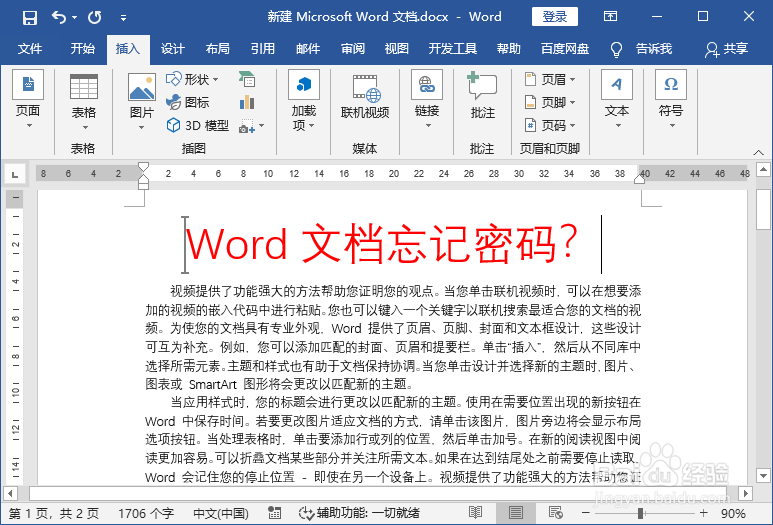Viewport: 773px width, 525px height.
Task: Click the right indent marker on ruler
Action: pos(639,179)
